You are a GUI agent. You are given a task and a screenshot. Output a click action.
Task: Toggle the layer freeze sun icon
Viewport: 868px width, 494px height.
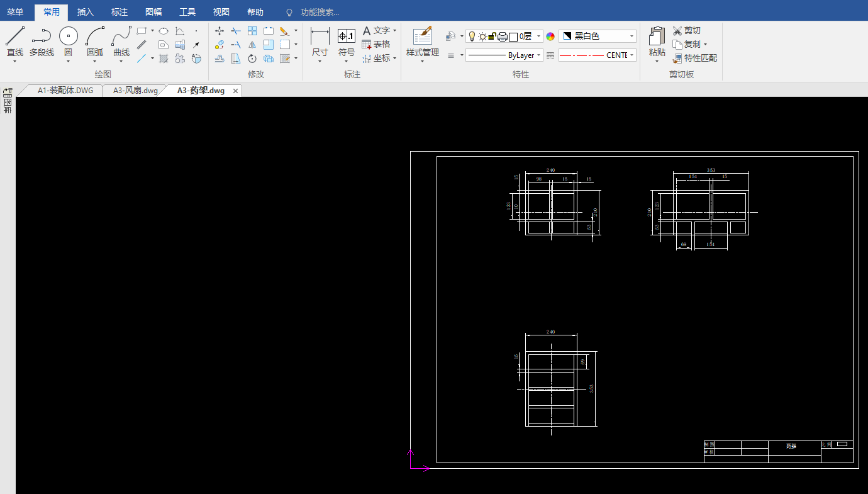(482, 36)
